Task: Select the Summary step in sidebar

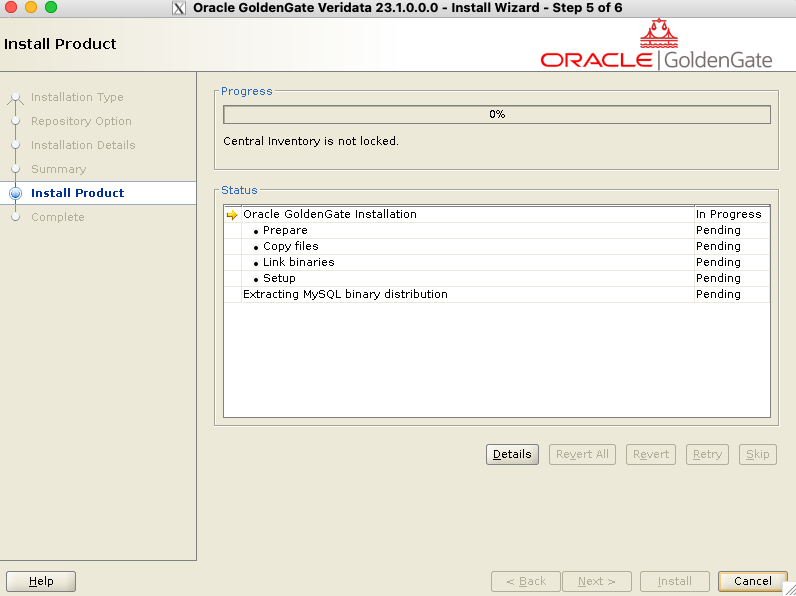Action: tap(58, 169)
